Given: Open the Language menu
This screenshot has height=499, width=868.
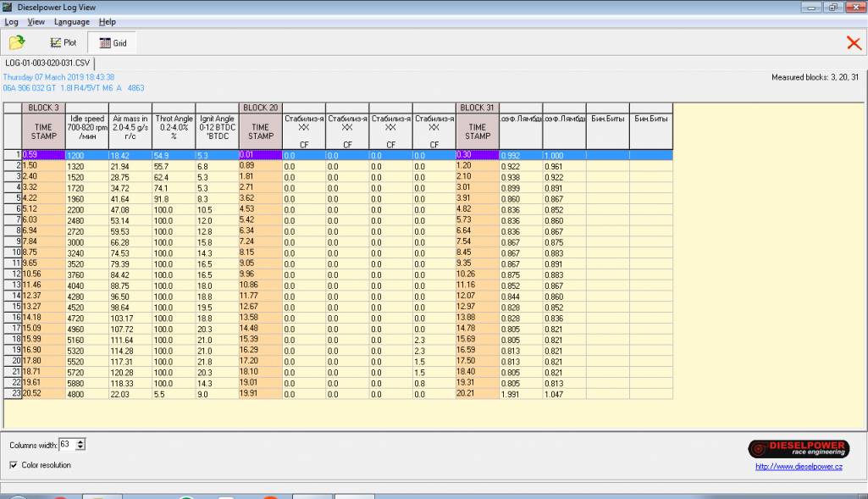Looking at the screenshot, I should (71, 21).
